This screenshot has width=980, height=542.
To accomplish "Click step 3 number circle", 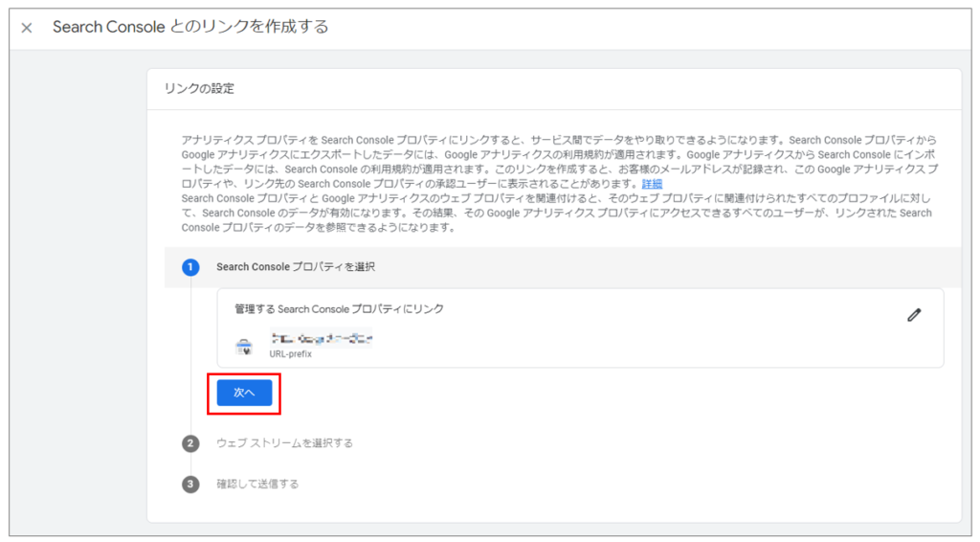I will coord(190,485).
